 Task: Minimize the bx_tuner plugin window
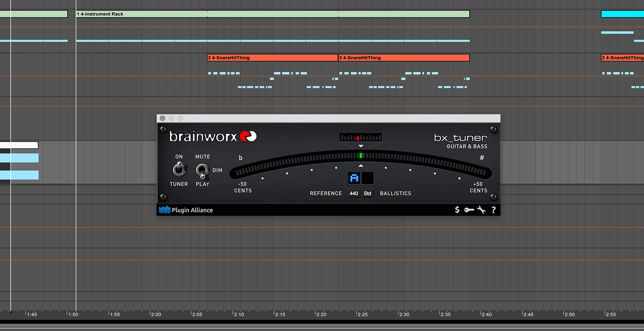pos(171,118)
